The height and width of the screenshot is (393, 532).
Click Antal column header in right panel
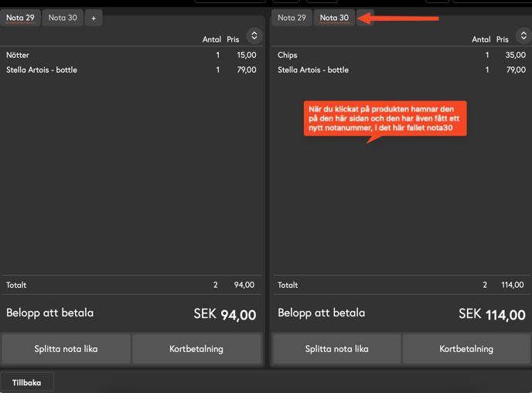[x=481, y=39]
